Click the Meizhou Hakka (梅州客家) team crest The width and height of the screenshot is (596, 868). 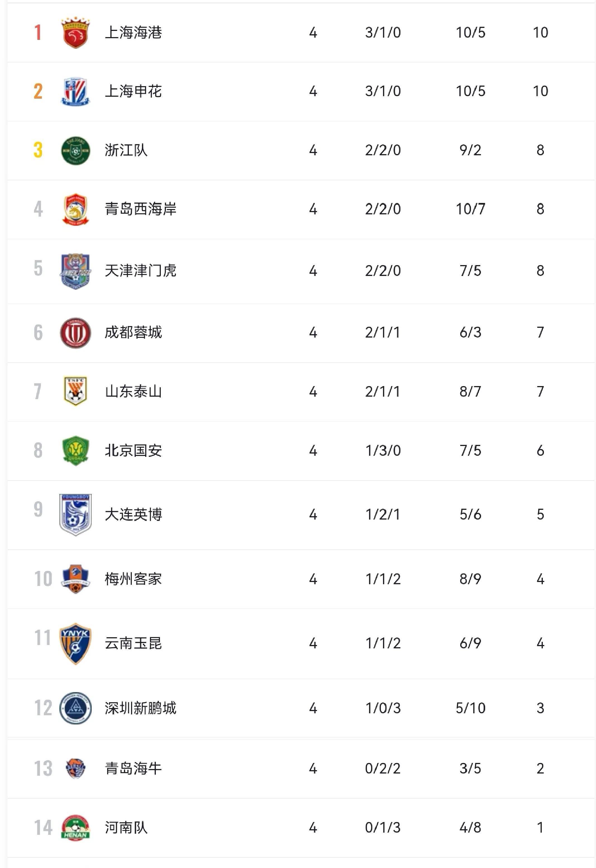tap(75, 579)
